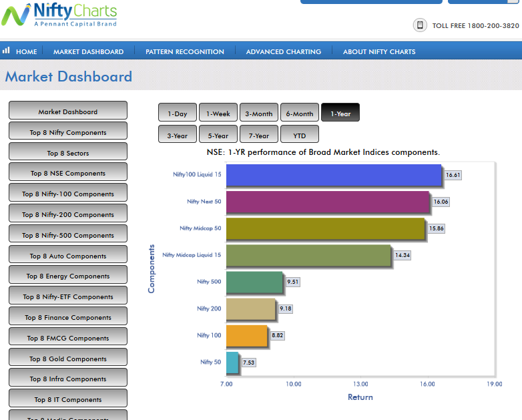Viewport: 522px width, 420px height.
Task: Click the toll free number 1800-200-3820
Action: [493, 25]
